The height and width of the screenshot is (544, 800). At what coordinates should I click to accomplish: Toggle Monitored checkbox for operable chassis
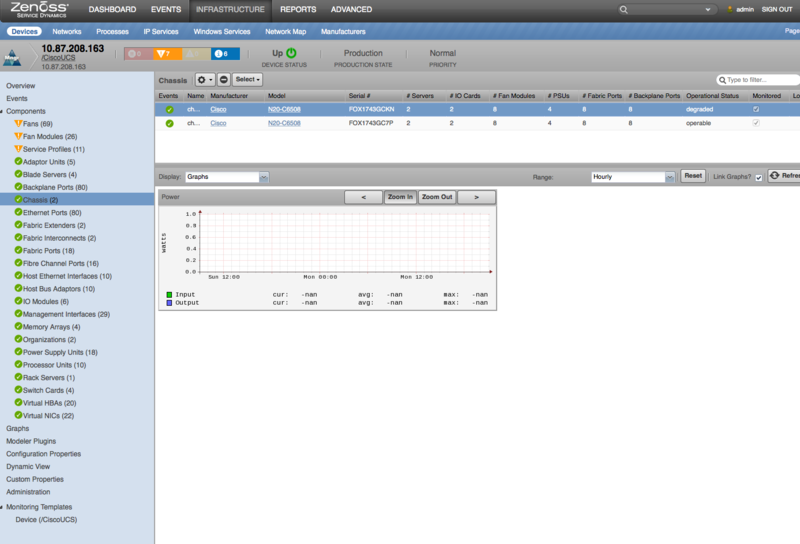756,123
